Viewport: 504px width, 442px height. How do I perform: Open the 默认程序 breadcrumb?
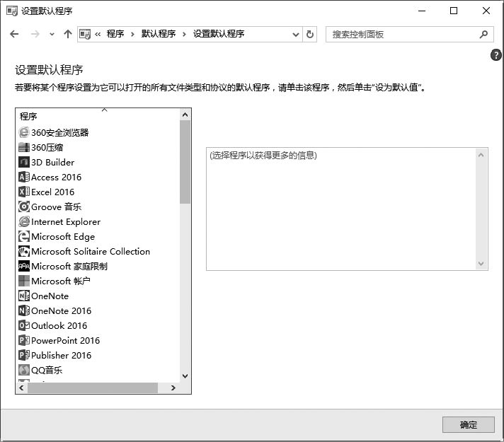click(158, 34)
